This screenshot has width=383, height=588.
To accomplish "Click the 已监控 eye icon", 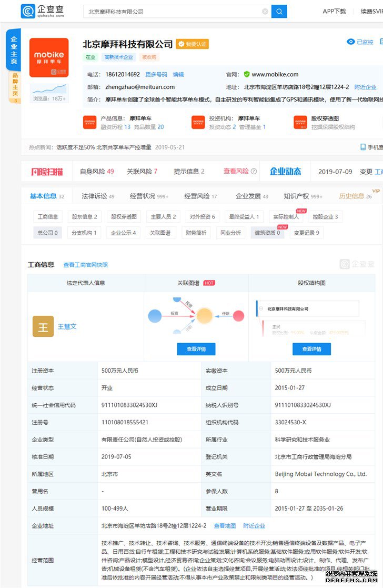I will pyautogui.click(x=351, y=42).
